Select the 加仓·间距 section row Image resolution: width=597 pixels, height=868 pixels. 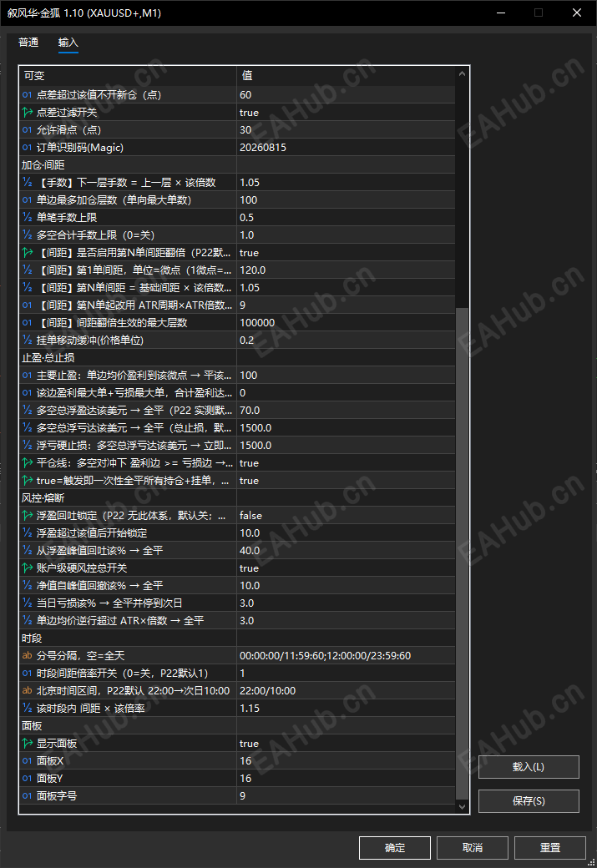237,165
